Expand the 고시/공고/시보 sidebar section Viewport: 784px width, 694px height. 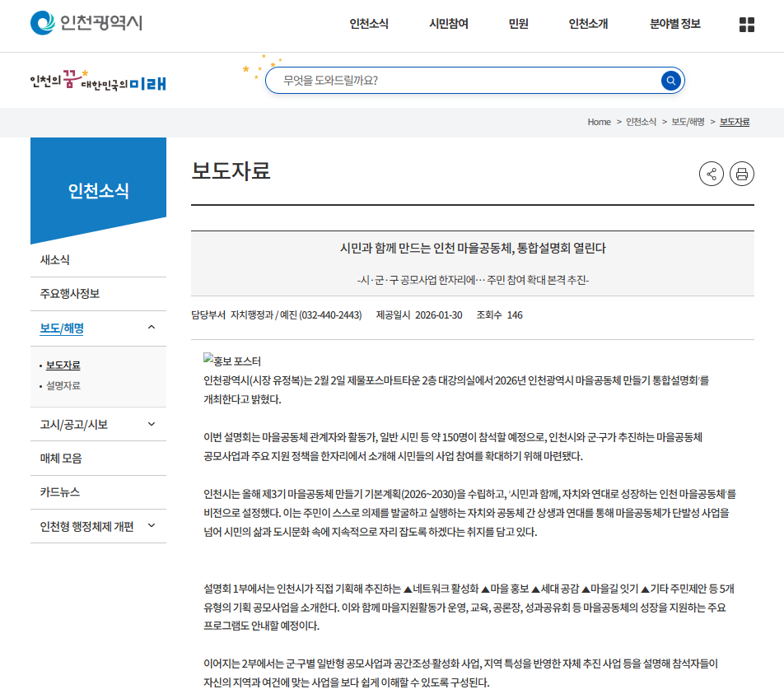point(151,424)
